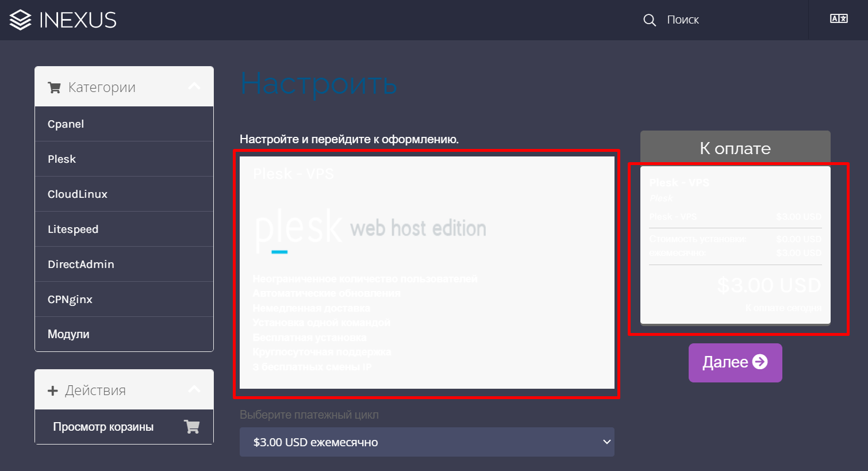The width and height of the screenshot is (868, 471).
Task: Open the Просмотр корзины link
Action: (x=103, y=427)
